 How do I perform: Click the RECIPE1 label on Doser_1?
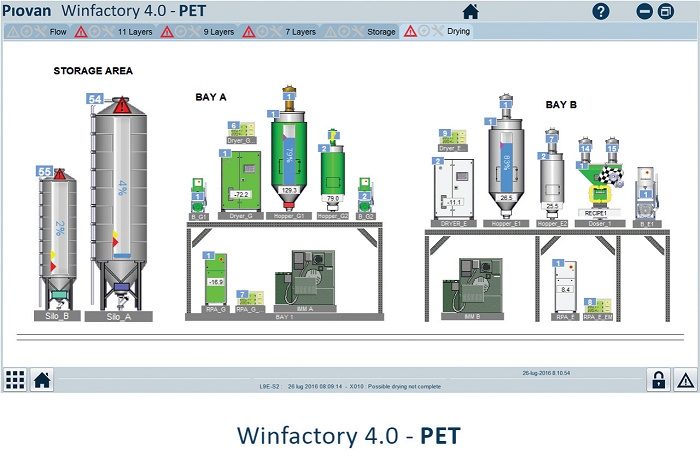tap(596, 213)
